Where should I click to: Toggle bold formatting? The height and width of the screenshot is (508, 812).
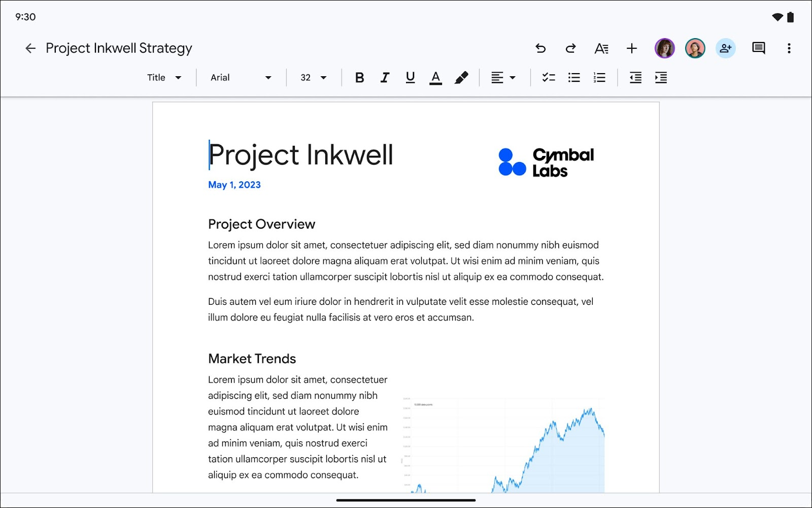click(x=360, y=77)
